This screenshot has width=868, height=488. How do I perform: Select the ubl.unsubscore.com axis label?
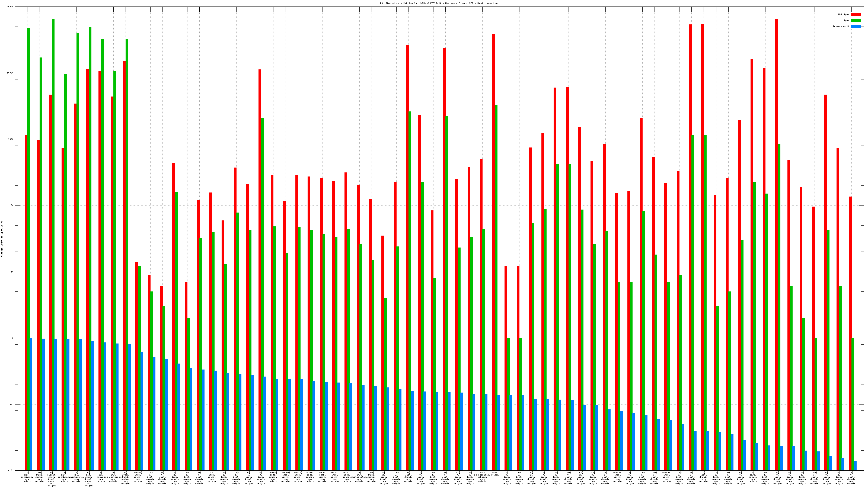[x=76, y=477]
